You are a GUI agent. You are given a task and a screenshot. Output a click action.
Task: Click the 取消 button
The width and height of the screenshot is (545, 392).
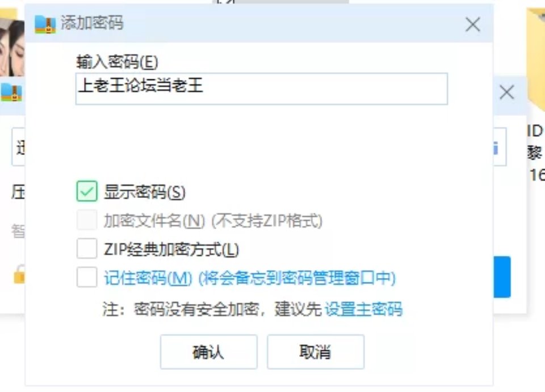pos(316,352)
